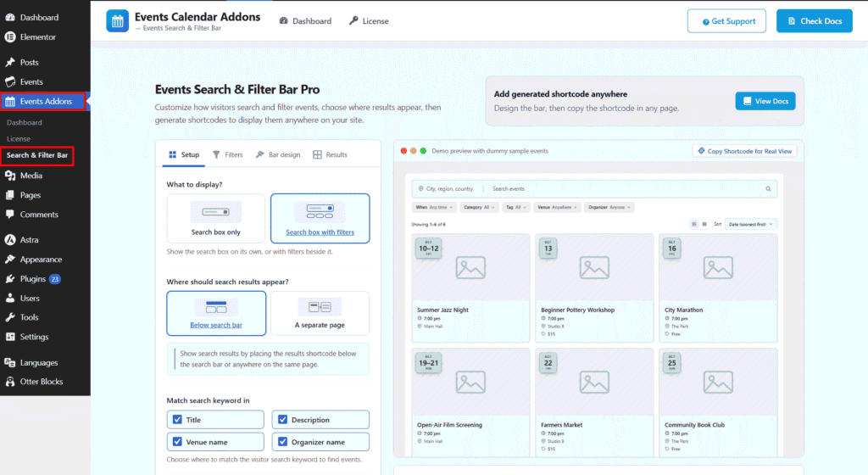Click the Plugins 23 update badge

[x=54, y=279]
